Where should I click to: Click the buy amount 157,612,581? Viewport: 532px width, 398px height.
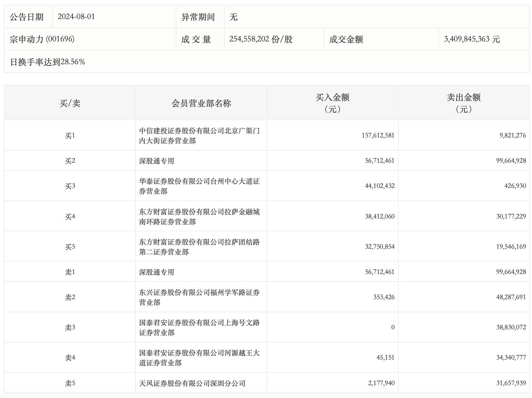378,135
